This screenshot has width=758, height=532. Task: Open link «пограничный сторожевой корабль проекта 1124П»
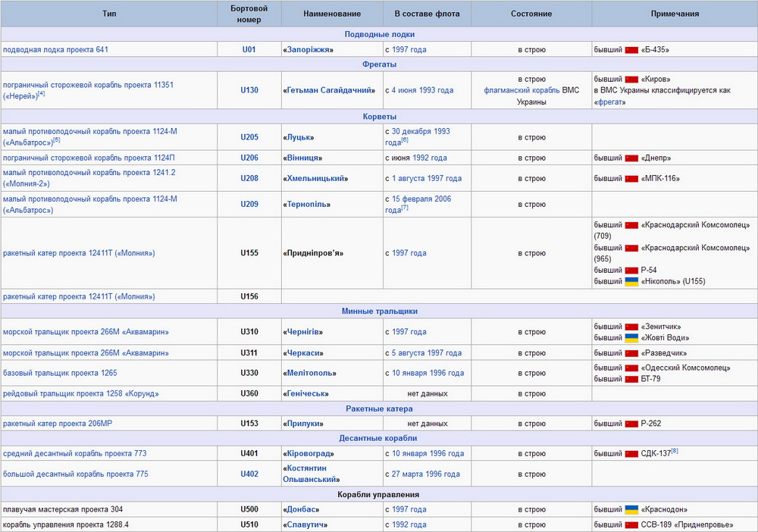[89, 158]
